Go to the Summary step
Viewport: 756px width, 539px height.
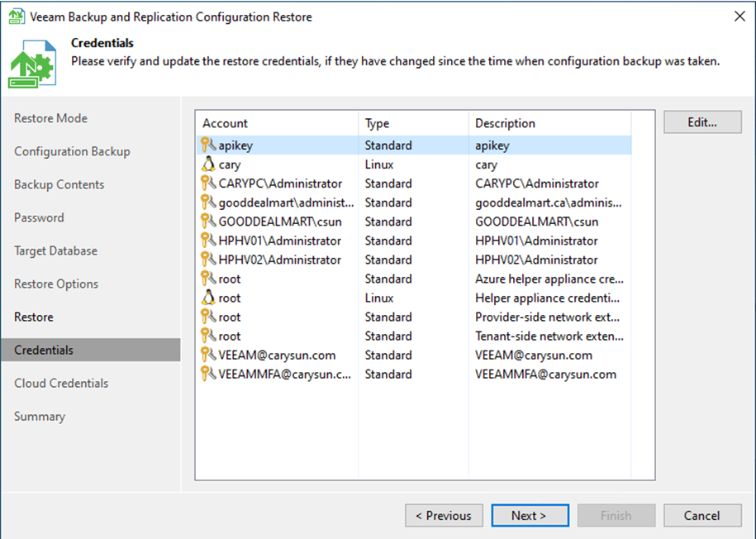tap(40, 417)
